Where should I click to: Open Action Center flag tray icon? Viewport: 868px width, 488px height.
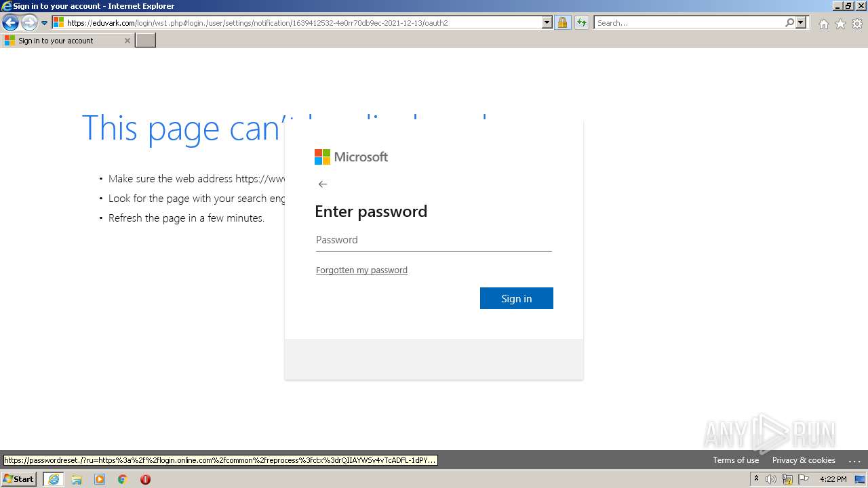pos(804,479)
